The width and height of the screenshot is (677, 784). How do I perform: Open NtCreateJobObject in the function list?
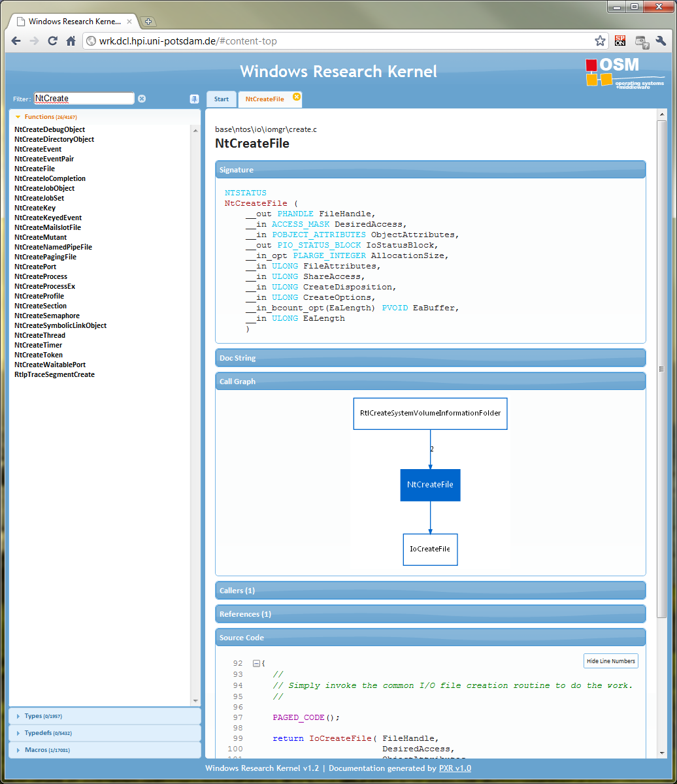pyautogui.click(x=44, y=188)
